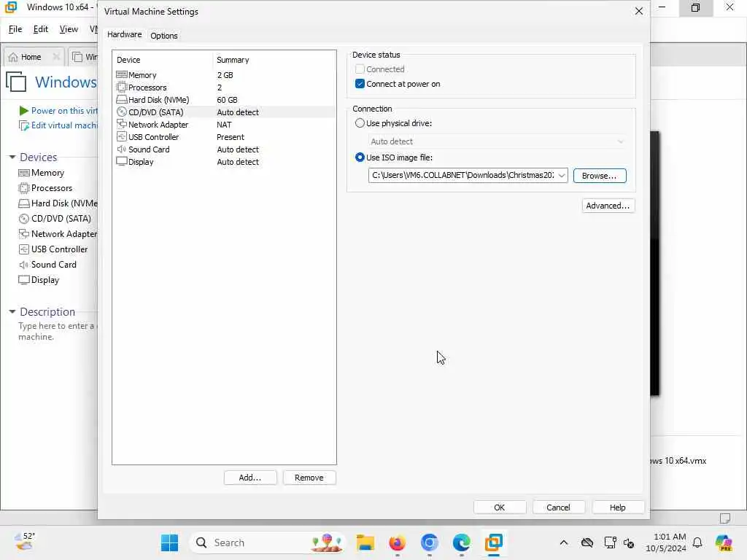Collapse the Devices section in background window
The image size is (747, 560).
coord(12,157)
